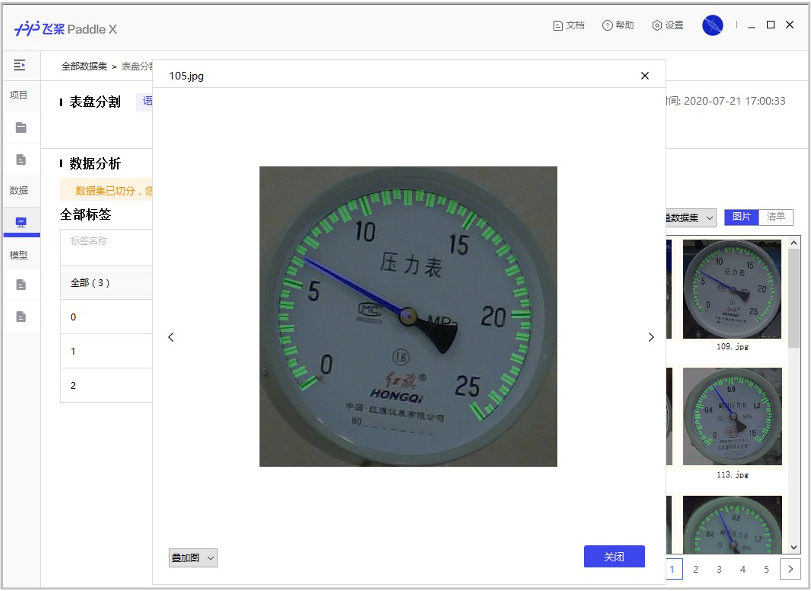The image size is (812, 591).
Task: Open 文档 from the top menu
Action: click(x=568, y=26)
